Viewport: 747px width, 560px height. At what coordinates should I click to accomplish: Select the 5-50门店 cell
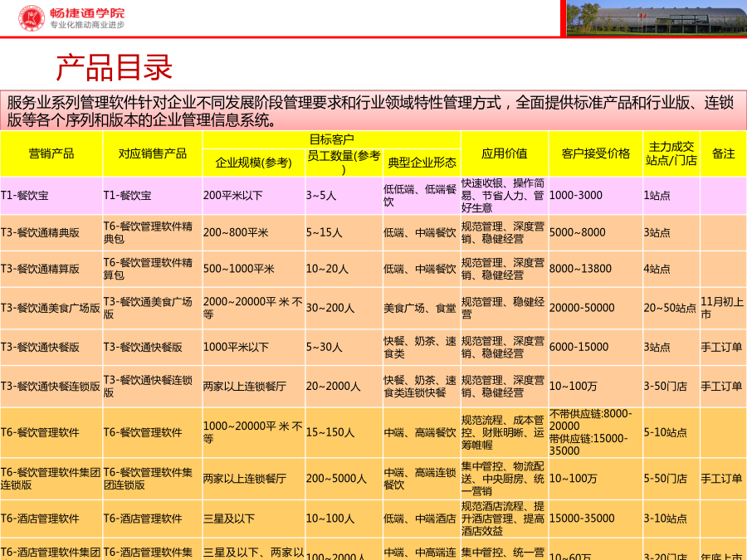click(x=671, y=479)
